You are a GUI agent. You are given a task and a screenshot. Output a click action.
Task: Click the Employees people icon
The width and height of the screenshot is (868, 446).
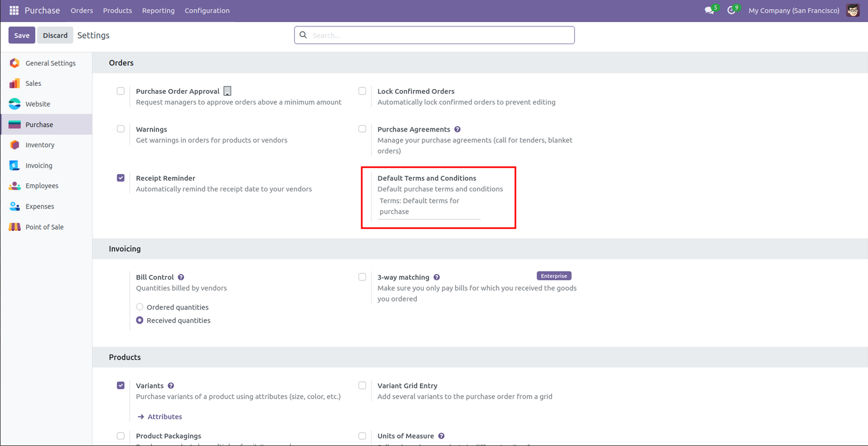coord(15,186)
